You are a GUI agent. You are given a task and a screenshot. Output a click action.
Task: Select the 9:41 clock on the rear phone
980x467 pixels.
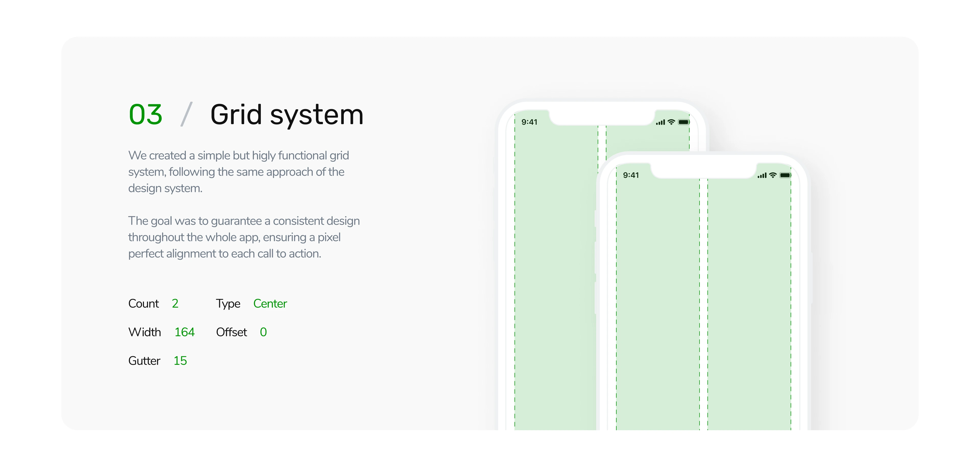529,122
